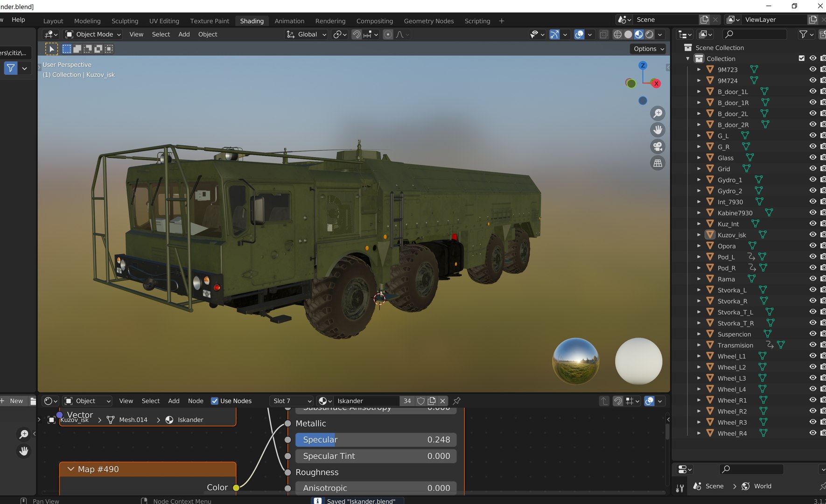Open the Object Mode dropdown
Screen dimensions: 826x504
(x=93, y=35)
